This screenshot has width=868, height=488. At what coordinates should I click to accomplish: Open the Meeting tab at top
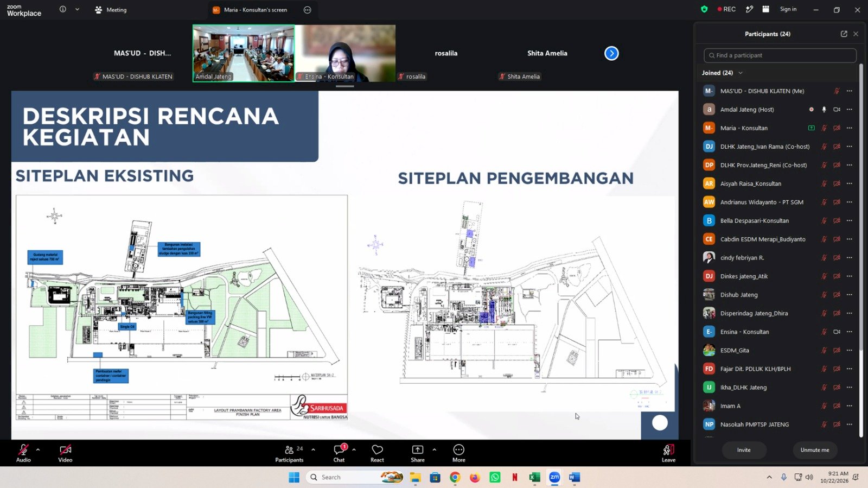(111, 10)
